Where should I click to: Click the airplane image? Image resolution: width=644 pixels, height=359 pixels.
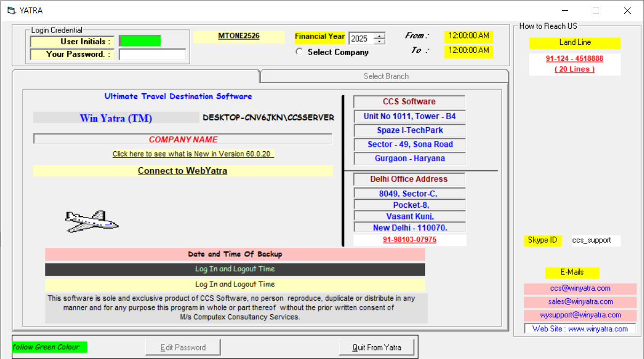[x=91, y=221]
